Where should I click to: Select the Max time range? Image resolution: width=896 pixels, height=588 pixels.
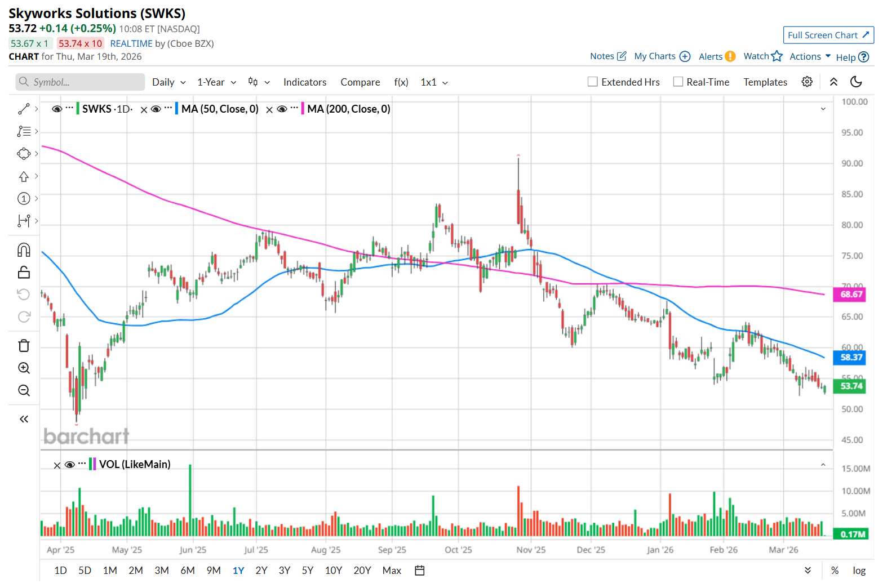[x=392, y=571]
